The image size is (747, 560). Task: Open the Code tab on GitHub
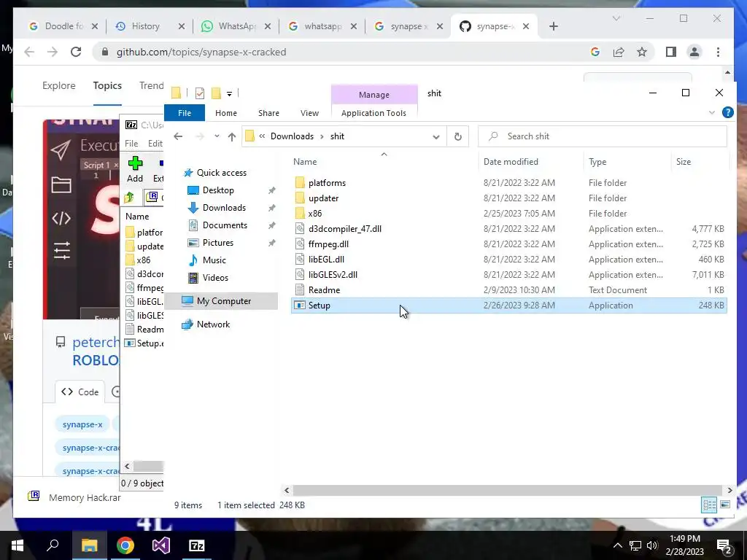point(80,392)
